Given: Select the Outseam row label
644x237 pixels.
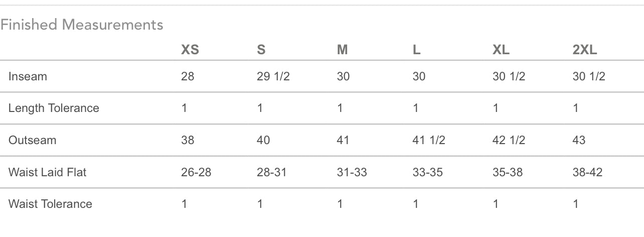Looking at the screenshot, I should coord(32,140).
